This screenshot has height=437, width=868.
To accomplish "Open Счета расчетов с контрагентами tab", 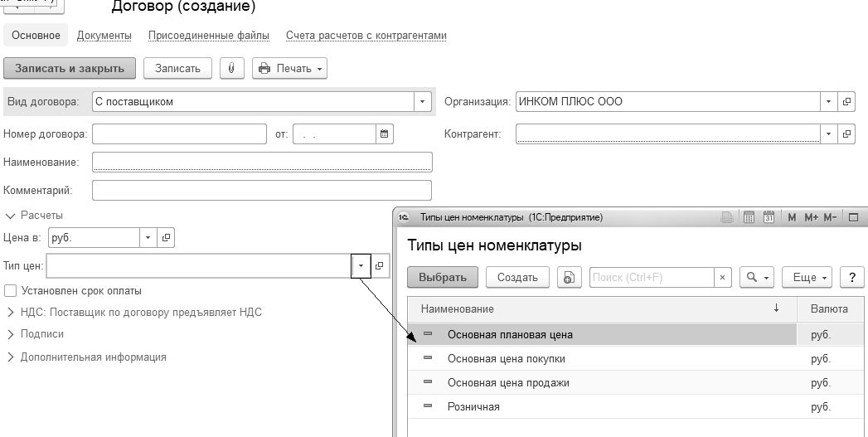I will [x=366, y=36].
